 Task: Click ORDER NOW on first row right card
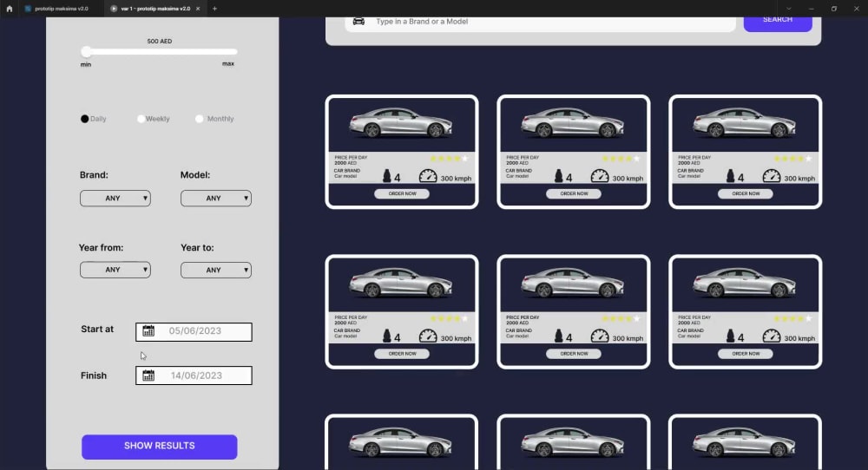(746, 193)
